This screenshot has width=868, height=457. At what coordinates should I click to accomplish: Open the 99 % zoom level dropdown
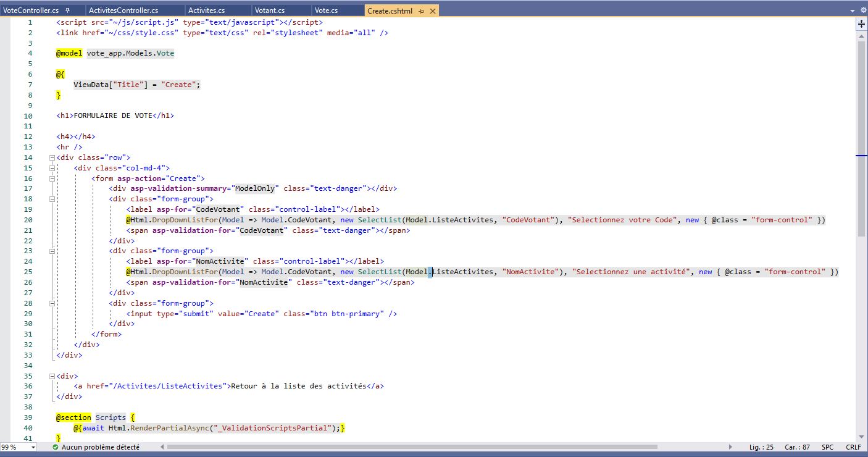[33, 447]
